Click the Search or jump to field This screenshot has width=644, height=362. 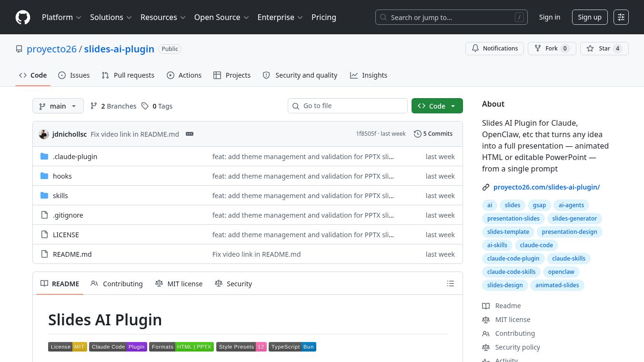coord(452,17)
